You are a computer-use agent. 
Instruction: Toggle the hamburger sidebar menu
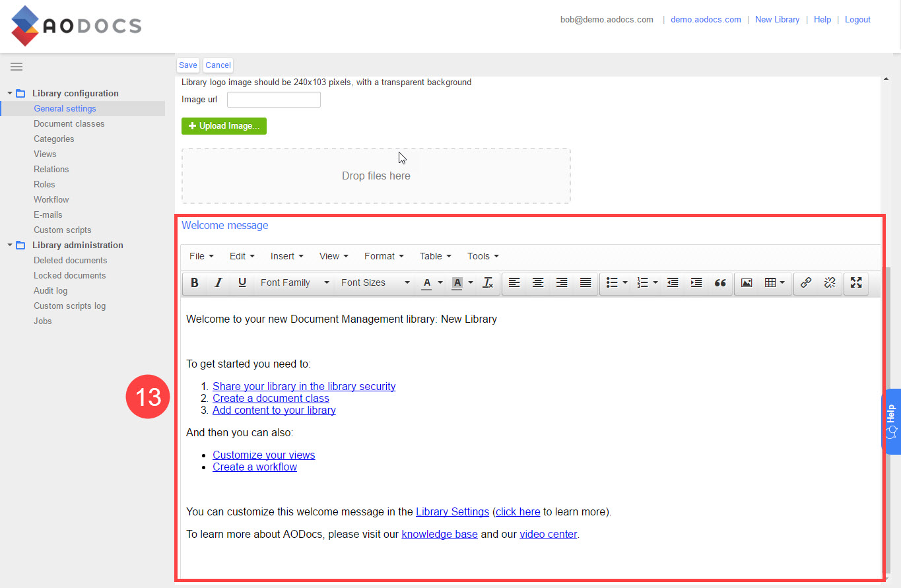click(x=17, y=67)
